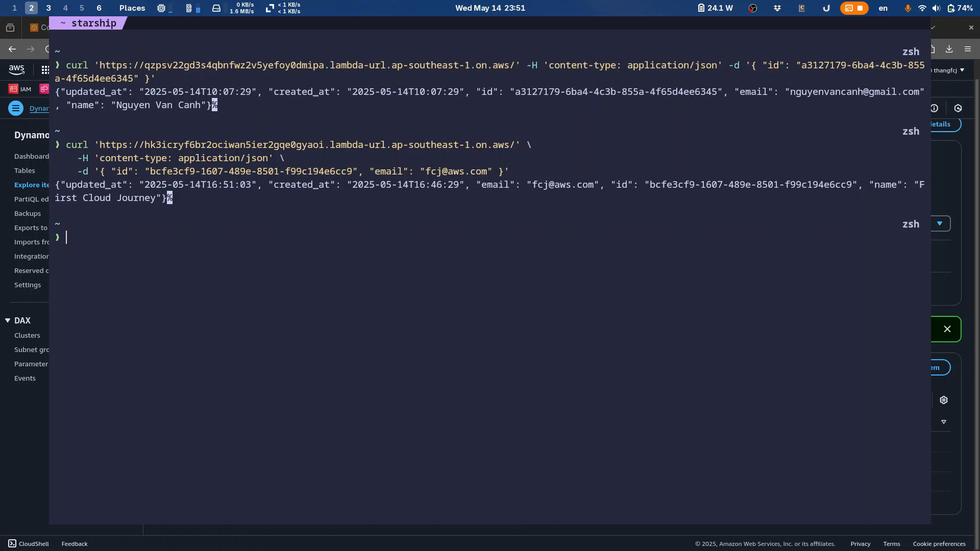
Task: Open PartiQL editor in sidebar
Action: 32,199
